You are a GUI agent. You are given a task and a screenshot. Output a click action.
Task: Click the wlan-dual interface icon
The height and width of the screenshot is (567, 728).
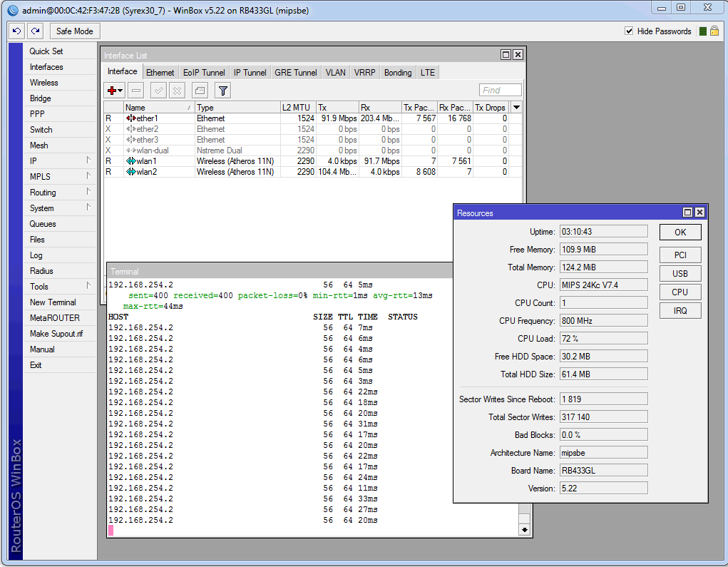click(x=131, y=150)
